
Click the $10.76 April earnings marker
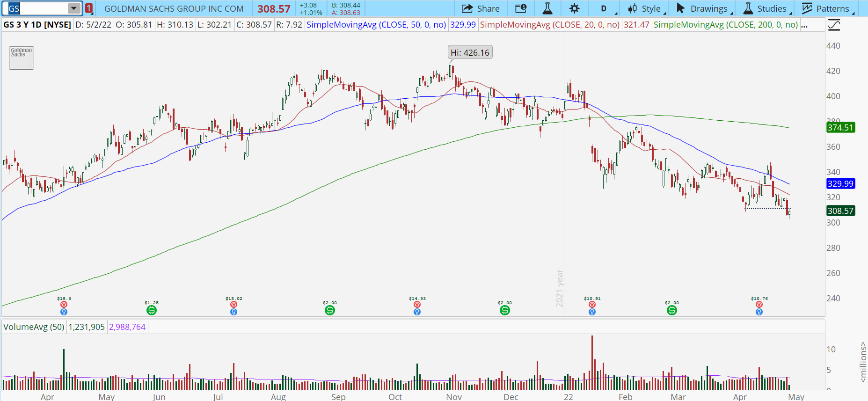(x=759, y=305)
